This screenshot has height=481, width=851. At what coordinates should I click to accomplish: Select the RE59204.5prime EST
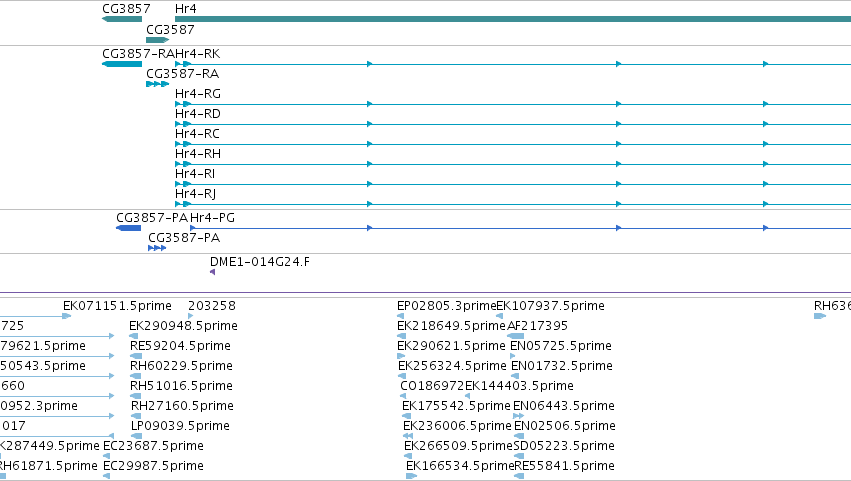[136, 356]
